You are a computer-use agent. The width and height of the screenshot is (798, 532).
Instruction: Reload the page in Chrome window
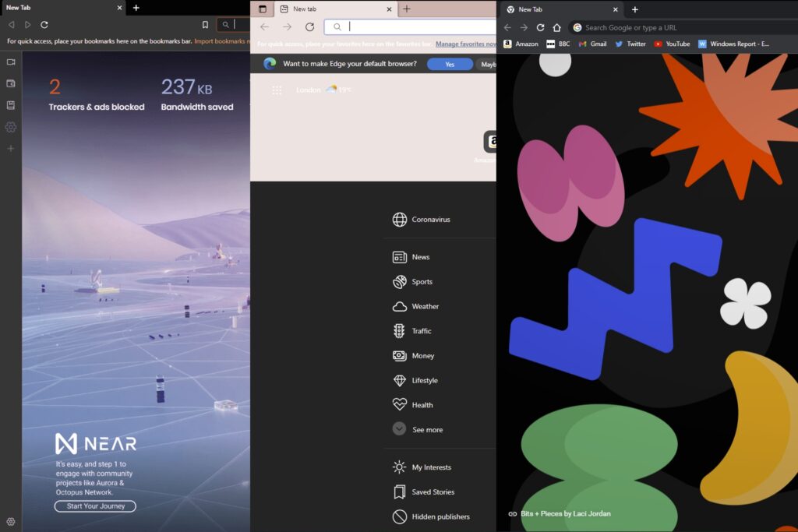[x=541, y=27]
